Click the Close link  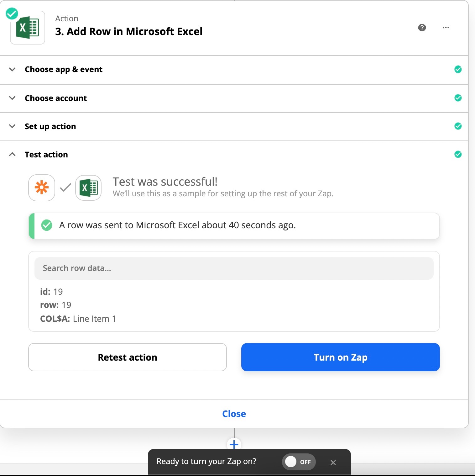(234, 414)
